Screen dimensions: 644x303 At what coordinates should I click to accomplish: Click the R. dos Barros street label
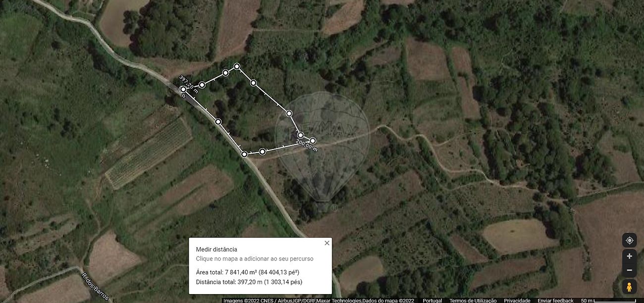click(95, 286)
